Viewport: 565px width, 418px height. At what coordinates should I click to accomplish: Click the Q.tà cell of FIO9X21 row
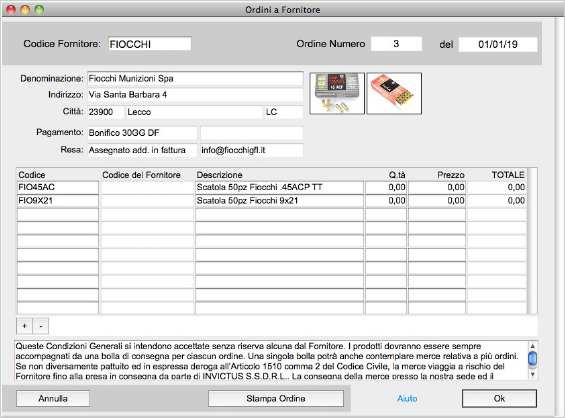[386, 201]
